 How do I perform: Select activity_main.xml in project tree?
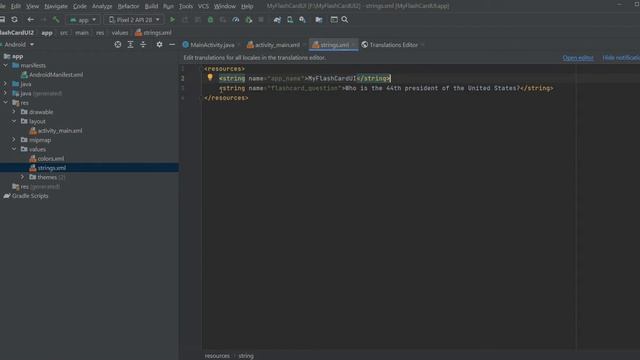56,131
